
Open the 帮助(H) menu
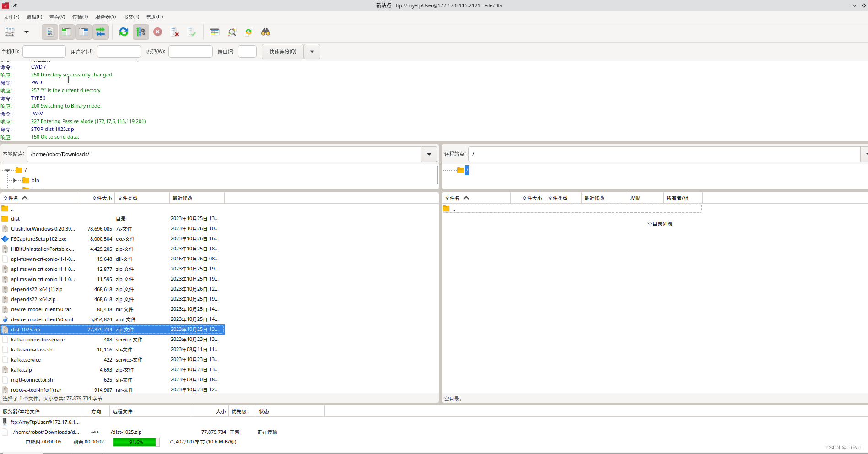pos(155,17)
